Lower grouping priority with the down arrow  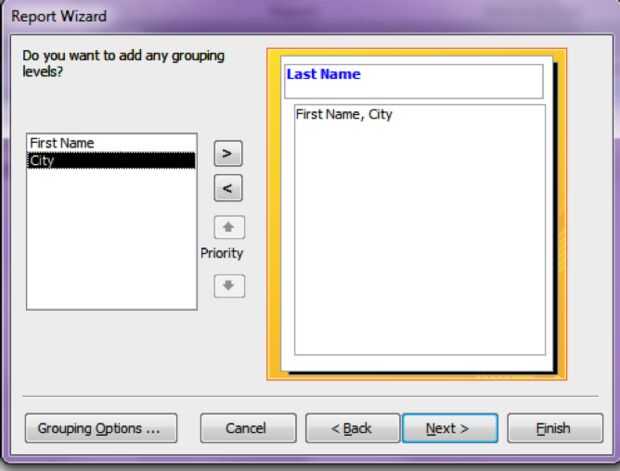point(229,286)
